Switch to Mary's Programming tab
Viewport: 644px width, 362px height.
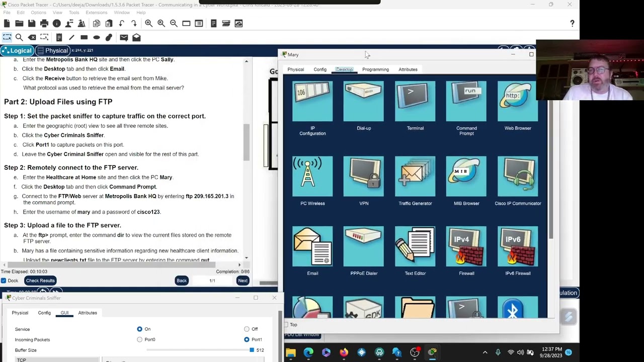click(375, 69)
